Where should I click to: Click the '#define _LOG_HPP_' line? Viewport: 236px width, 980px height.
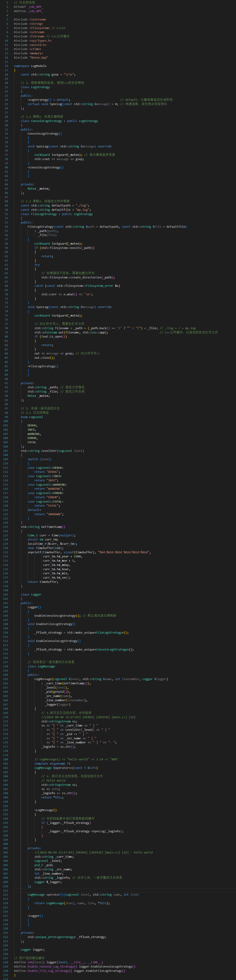pos(28,11)
